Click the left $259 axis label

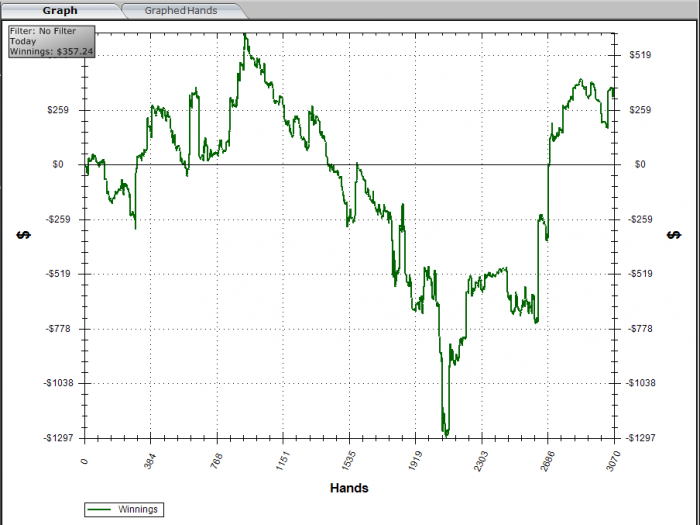pyautogui.click(x=58, y=110)
